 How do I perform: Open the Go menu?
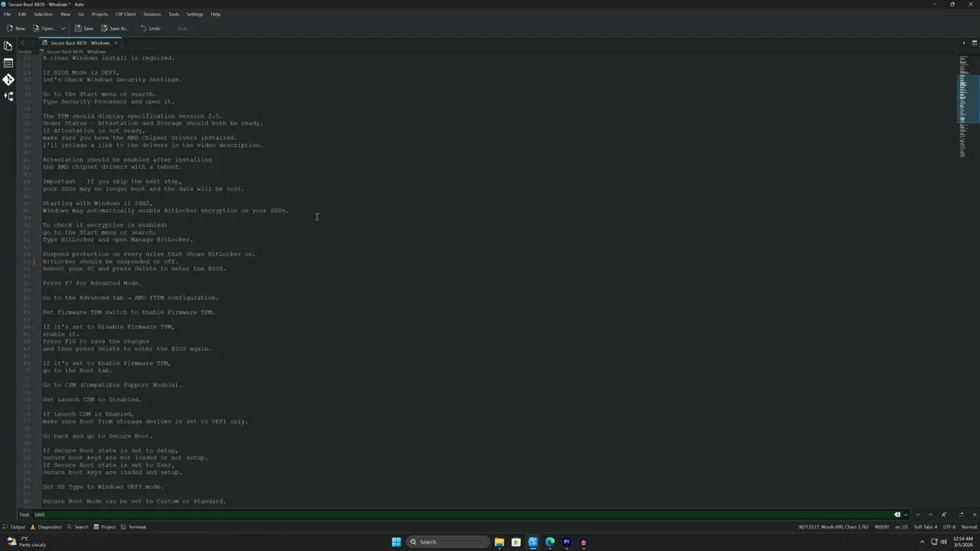coord(81,14)
